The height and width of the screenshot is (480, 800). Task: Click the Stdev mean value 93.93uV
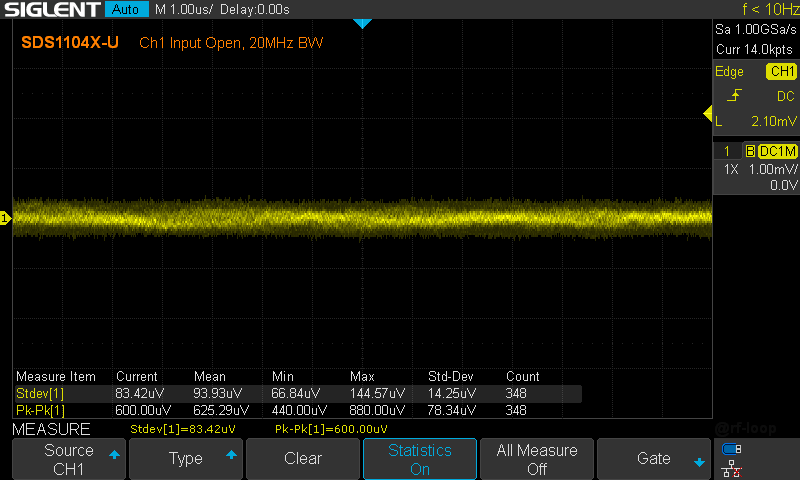pyautogui.click(x=218, y=393)
